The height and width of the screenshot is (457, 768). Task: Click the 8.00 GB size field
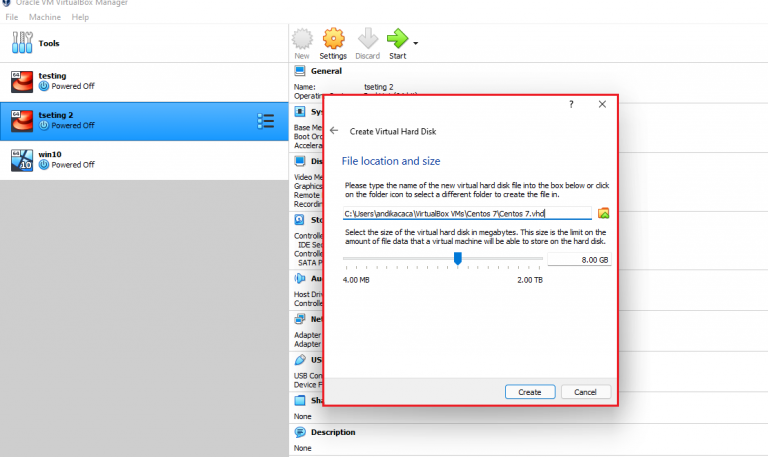[579, 260]
